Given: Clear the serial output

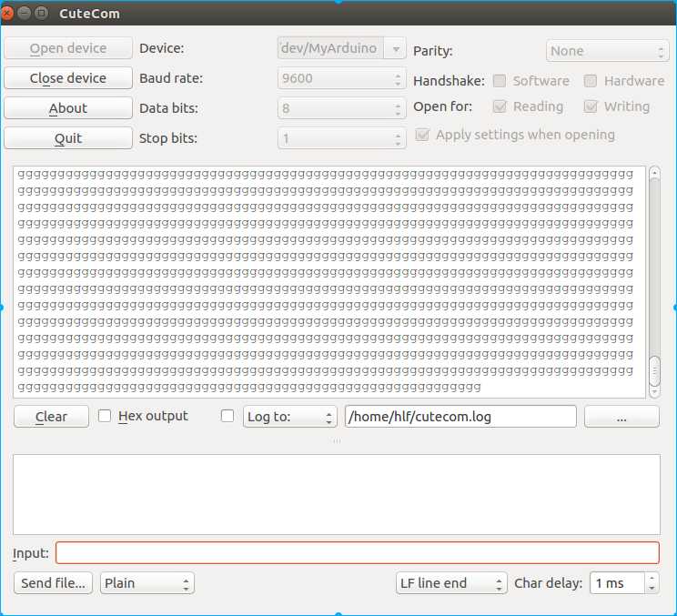Looking at the screenshot, I should pyautogui.click(x=51, y=417).
